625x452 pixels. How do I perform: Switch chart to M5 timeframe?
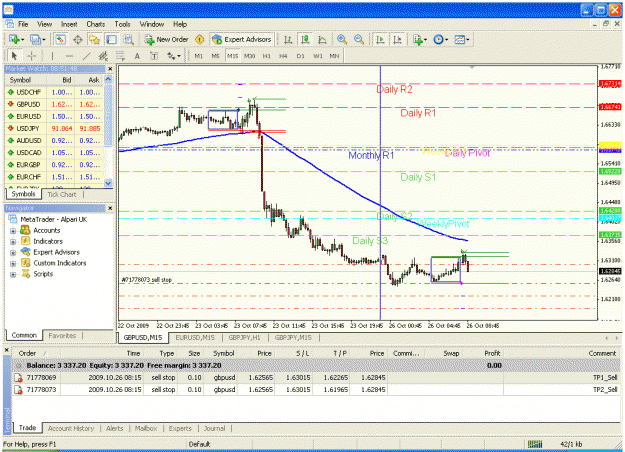pyautogui.click(x=215, y=56)
